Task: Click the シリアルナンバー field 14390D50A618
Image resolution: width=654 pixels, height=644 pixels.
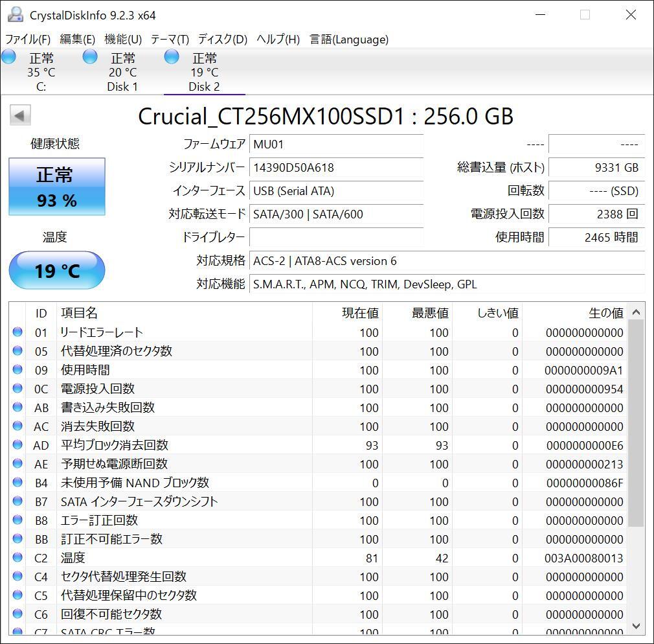Action: 336,168
